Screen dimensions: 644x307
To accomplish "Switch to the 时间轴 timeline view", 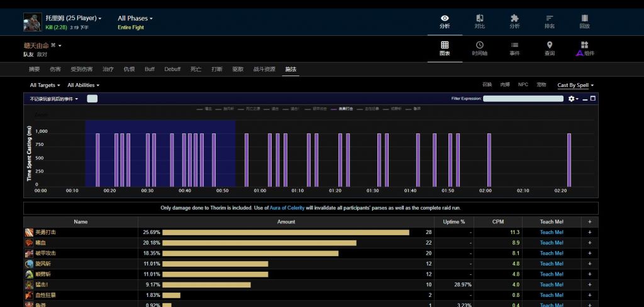I will click(480, 48).
